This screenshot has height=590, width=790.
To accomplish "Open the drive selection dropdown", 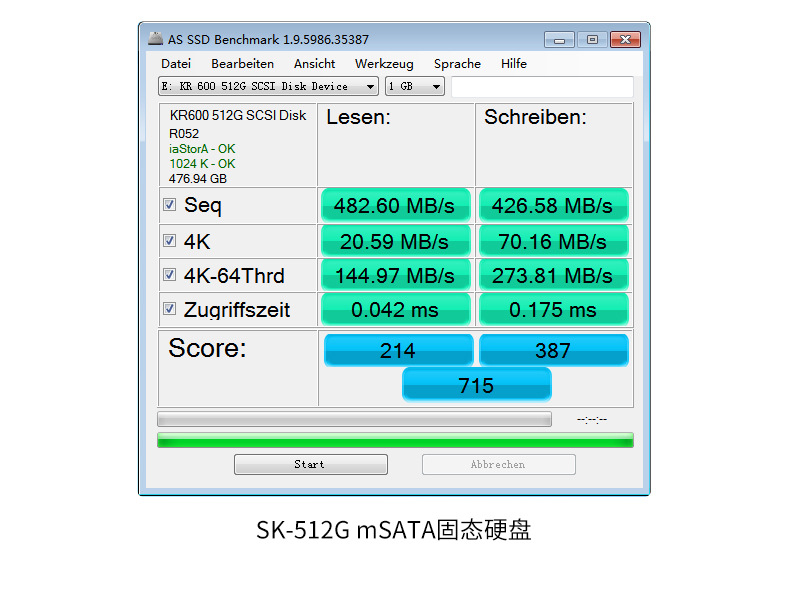I will click(x=268, y=86).
